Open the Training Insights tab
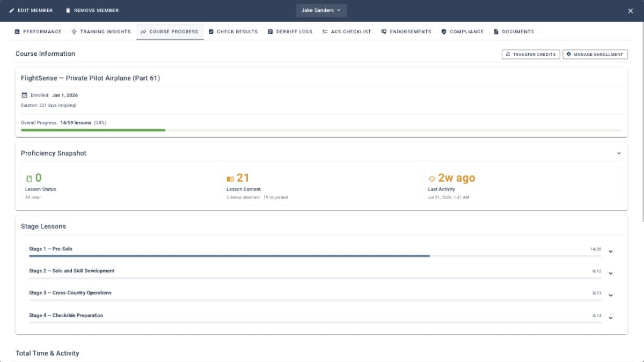The width and height of the screenshot is (644, 362). 101,32
